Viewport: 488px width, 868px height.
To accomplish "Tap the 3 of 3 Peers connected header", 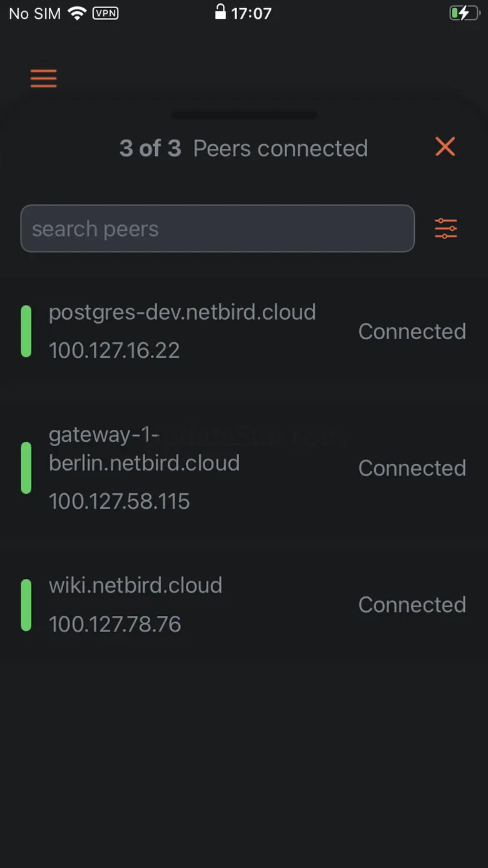I will (243, 148).
